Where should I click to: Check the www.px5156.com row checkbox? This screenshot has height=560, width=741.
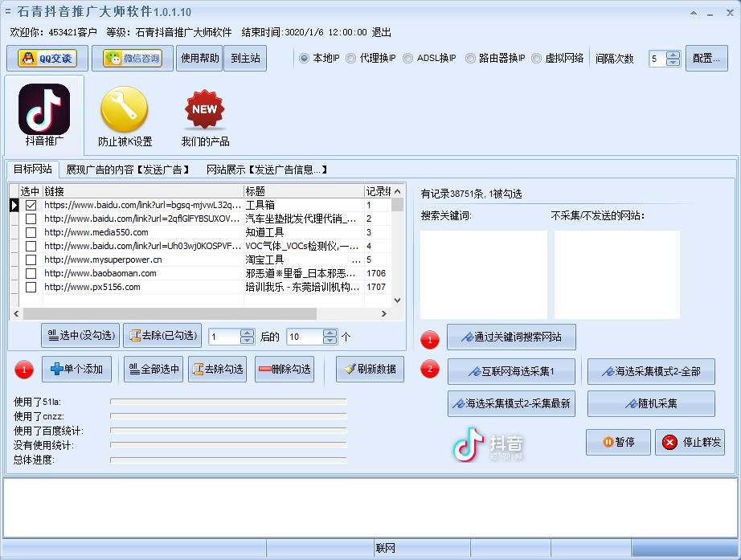[31, 287]
